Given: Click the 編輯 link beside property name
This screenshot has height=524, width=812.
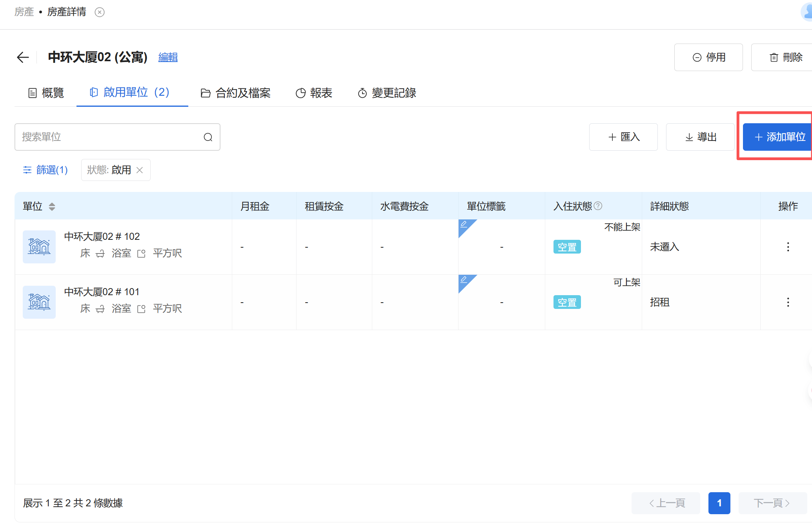Looking at the screenshot, I should pos(168,57).
